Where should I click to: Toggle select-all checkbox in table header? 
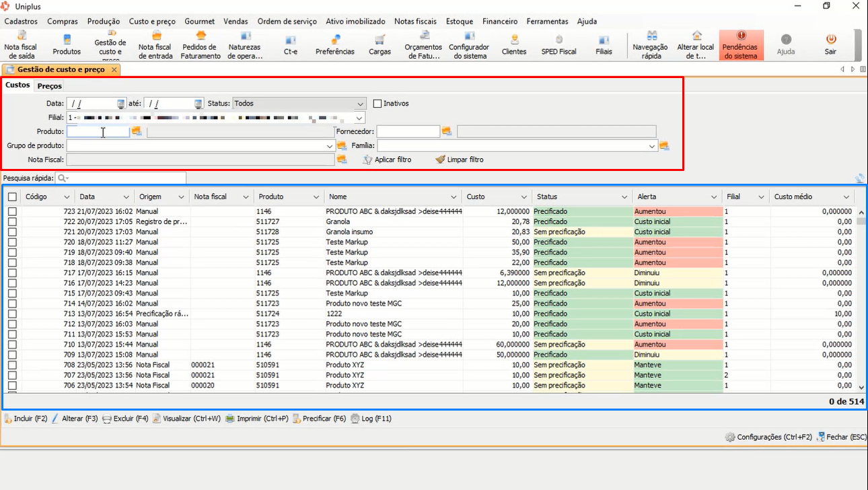coord(12,197)
